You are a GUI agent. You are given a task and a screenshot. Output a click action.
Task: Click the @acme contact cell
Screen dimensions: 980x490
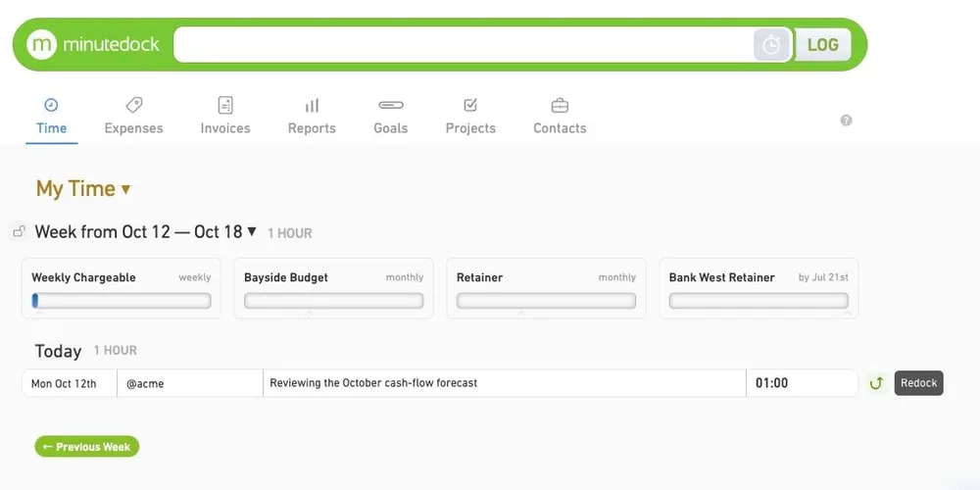(190, 383)
